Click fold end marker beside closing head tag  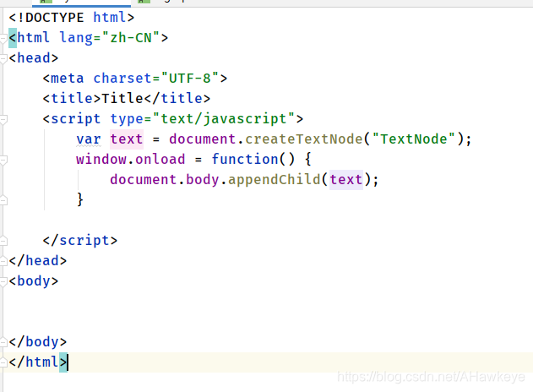[3, 261]
